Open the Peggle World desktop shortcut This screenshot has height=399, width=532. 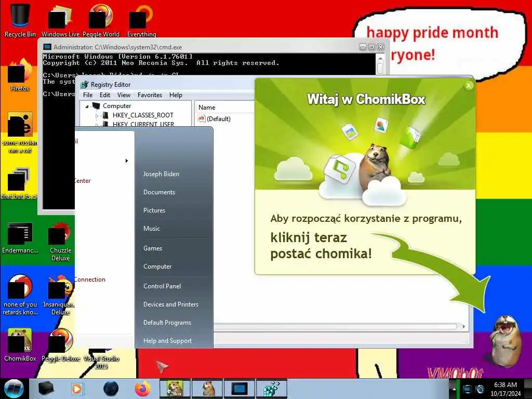[101, 20]
